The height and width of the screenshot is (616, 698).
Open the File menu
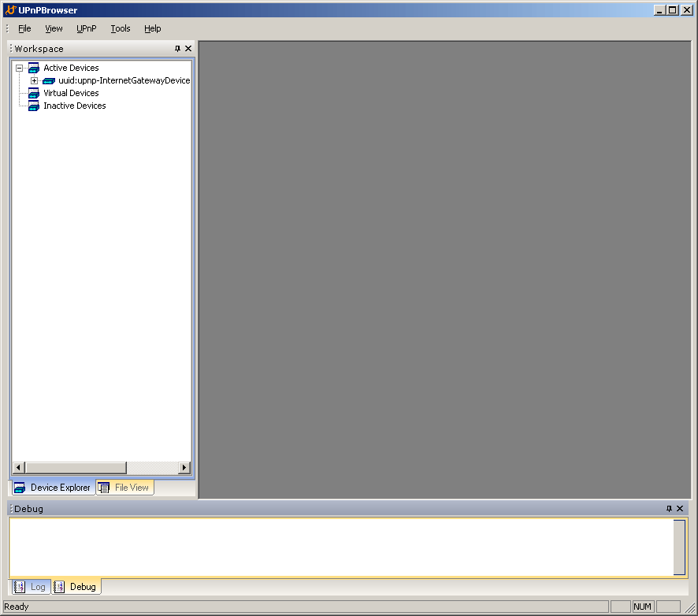point(24,28)
